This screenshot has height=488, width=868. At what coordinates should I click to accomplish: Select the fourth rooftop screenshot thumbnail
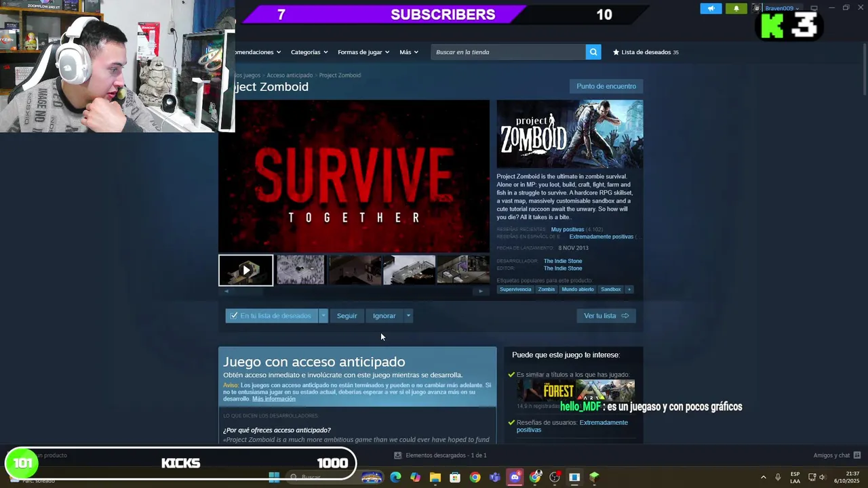click(409, 270)
